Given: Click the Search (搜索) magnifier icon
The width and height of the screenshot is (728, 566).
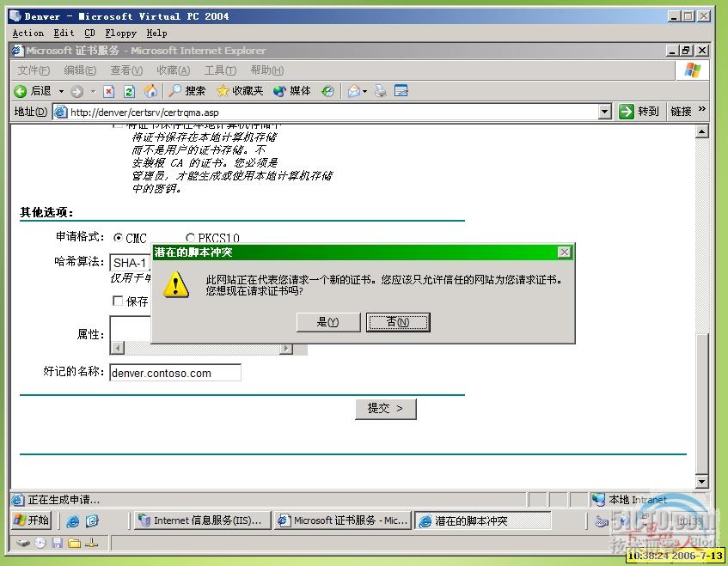Looking at the screenshot, I should [x=174, y=90].
